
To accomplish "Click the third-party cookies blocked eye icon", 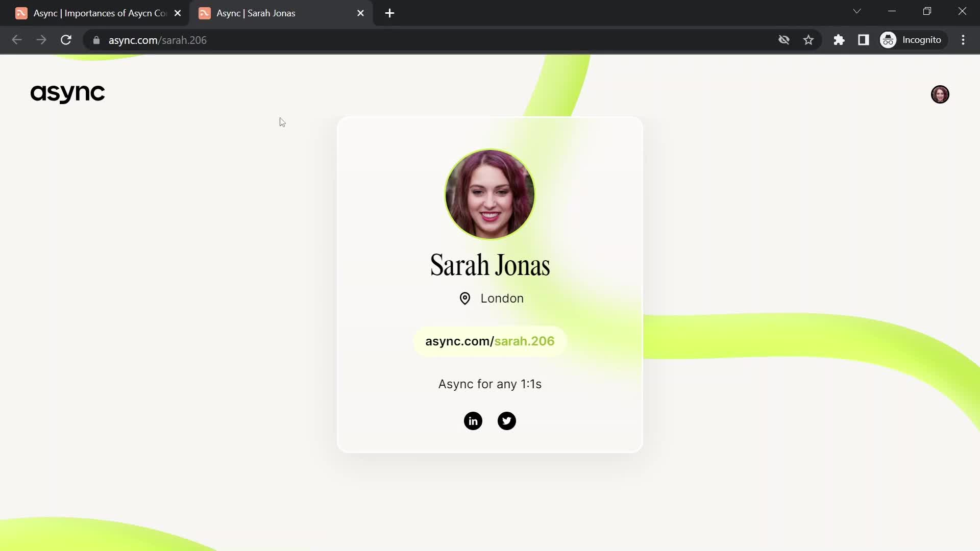I will click(783, 40).
